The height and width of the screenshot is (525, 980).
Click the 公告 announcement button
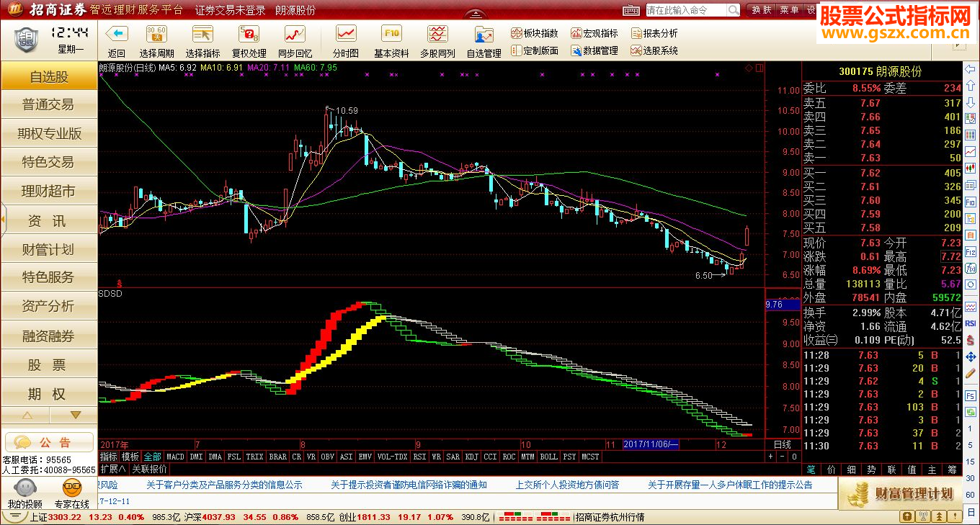(50, 441)
